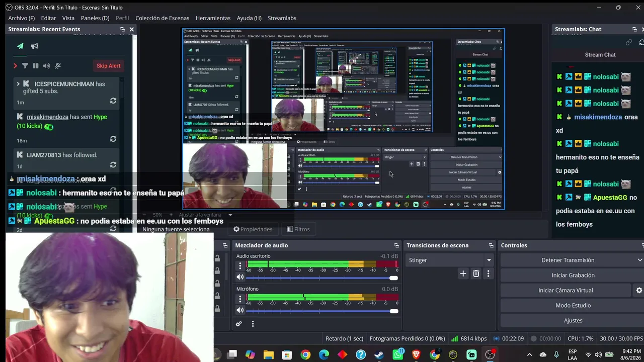Image resolution: width=644 pixels, height=362 pixels.
Task: Toggle the crossed-out alerts mute icon
Action: pos(58,66)
